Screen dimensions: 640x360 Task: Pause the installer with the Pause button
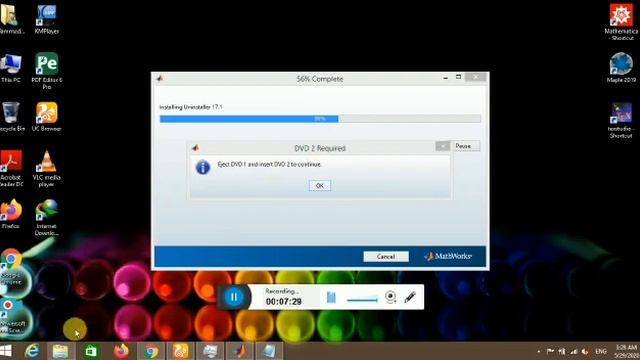tap(467, 146)
